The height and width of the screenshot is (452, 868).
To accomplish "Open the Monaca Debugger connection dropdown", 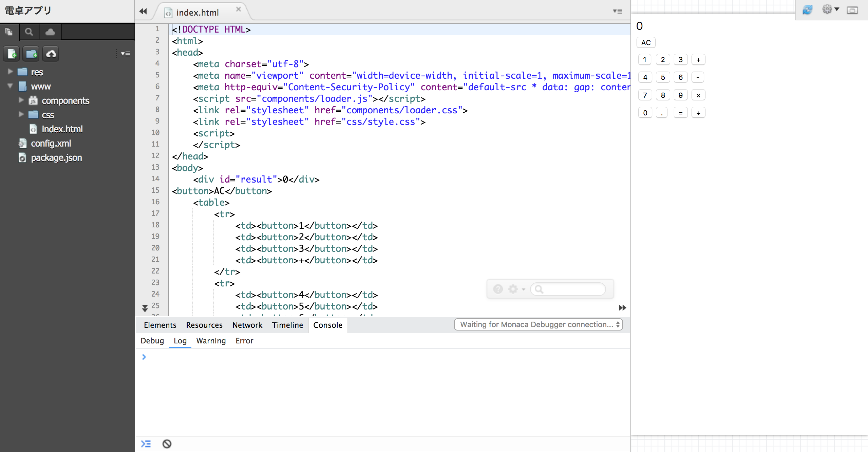I will tap(538, 324).
